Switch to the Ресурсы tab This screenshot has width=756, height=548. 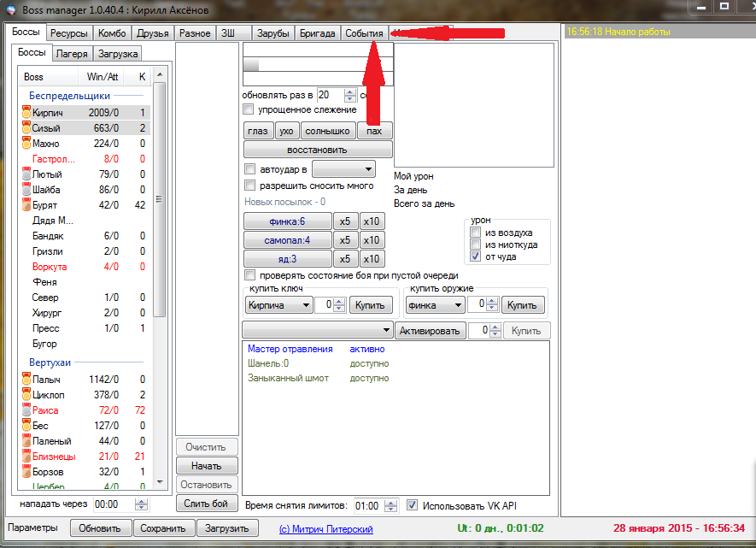coord(68,33)
